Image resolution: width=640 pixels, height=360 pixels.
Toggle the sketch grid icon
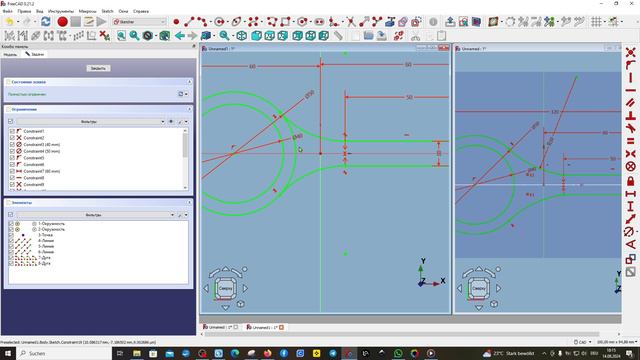tap(596, 22)
